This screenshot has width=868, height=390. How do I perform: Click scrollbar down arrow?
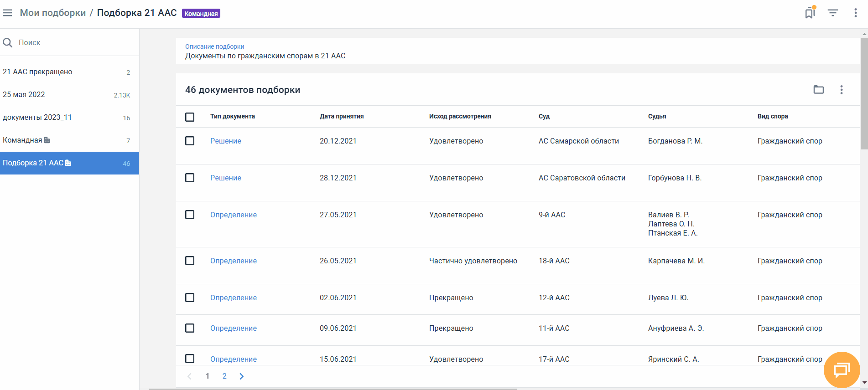(x=864, y=383)
